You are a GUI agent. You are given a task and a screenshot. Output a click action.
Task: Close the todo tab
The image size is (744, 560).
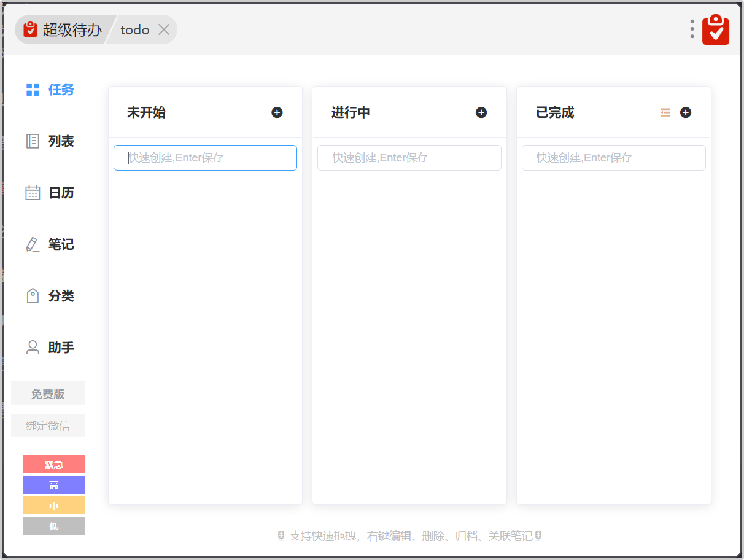point(164,29)
